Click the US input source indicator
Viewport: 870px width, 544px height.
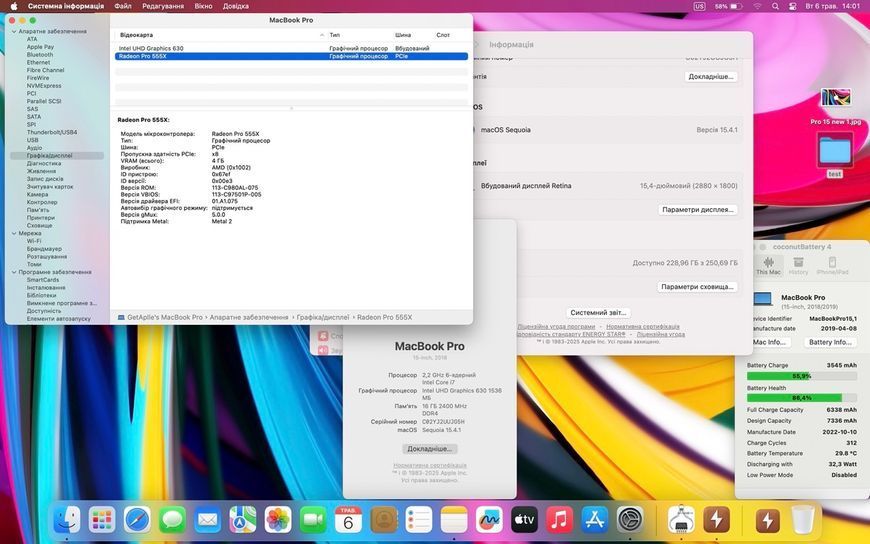(699, 6)
